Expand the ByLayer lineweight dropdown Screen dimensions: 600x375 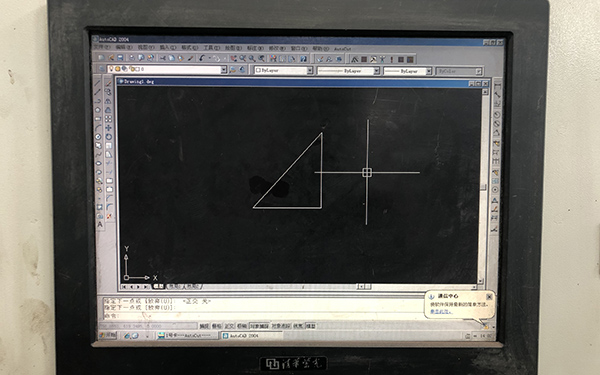click(408, 71)
